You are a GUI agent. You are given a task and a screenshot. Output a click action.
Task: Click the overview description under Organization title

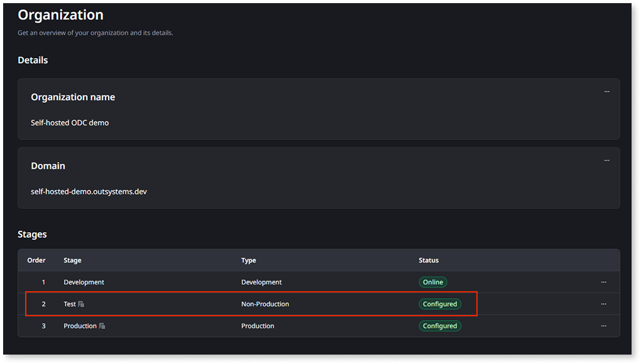pos(96,33)
